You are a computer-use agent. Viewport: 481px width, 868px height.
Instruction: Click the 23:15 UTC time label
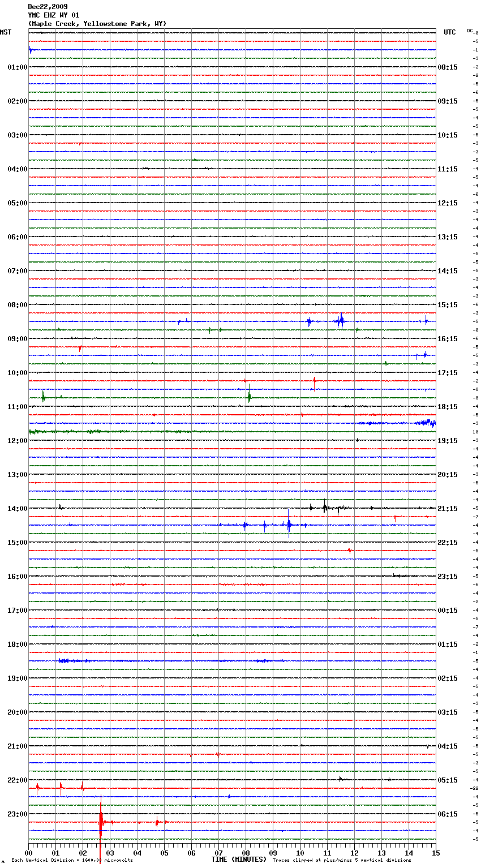coord(448,577)
